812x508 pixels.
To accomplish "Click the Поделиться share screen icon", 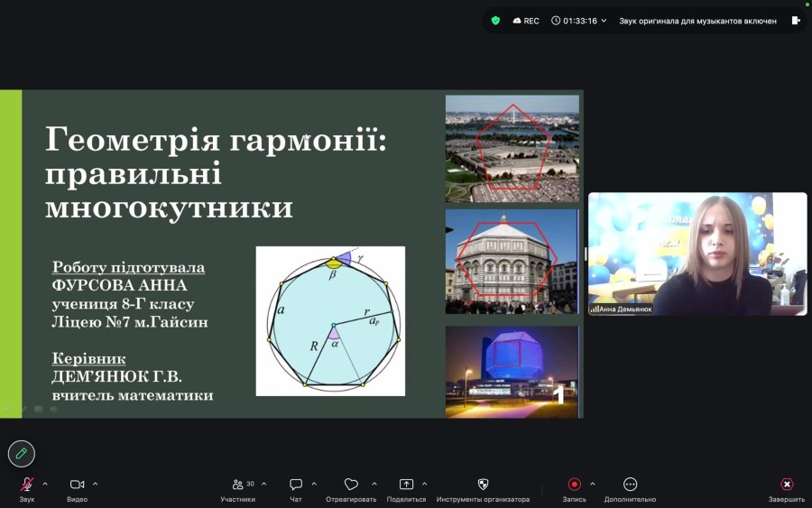I will tap(407, 485).
